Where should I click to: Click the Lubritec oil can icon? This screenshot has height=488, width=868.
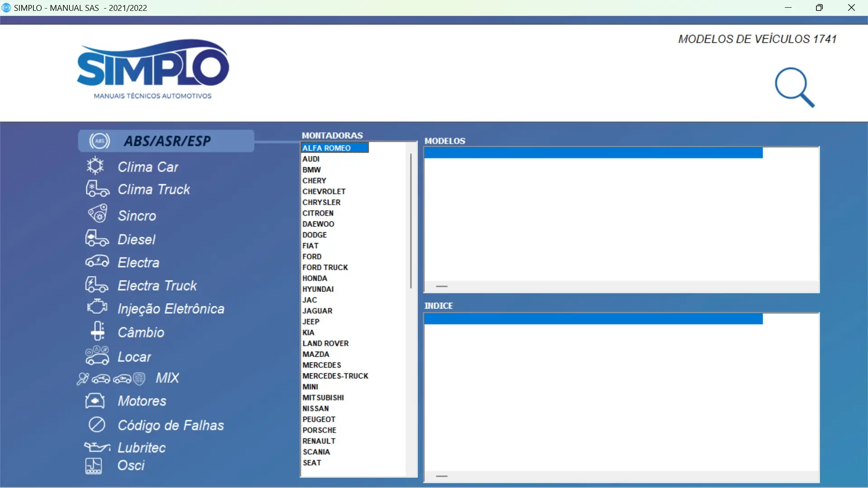tap(97, 447)
